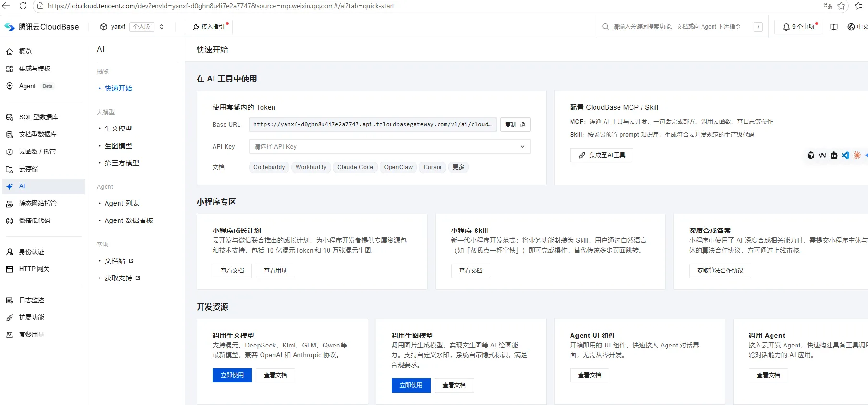
Task: Click the slash shortcut key hint in the search box
Action: pos(758,27)
